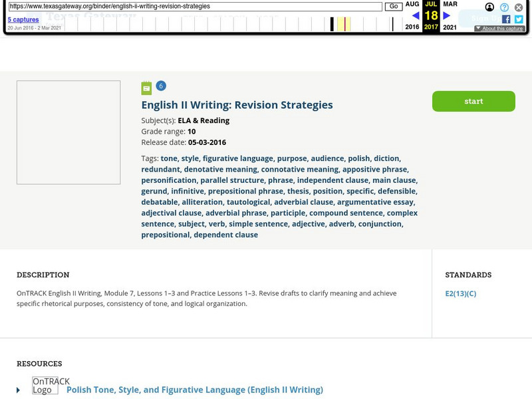Go to next capture with right arrow
The image size is (532, 399).
click(x=447, y=16)
